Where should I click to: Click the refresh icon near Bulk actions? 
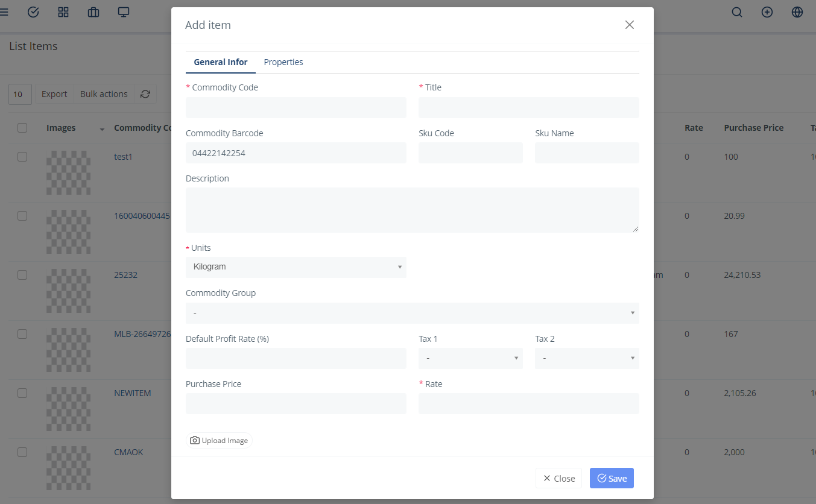145,94
